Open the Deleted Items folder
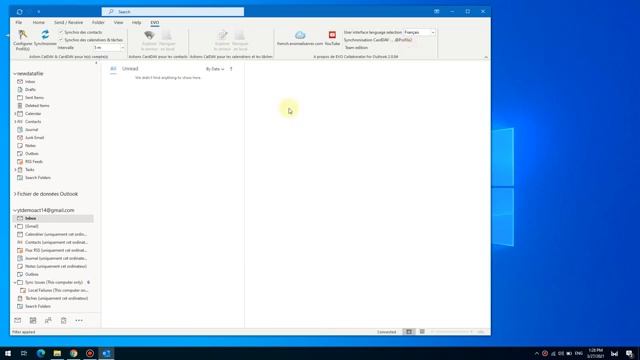The image size is (640, 360). coord(37,106)
